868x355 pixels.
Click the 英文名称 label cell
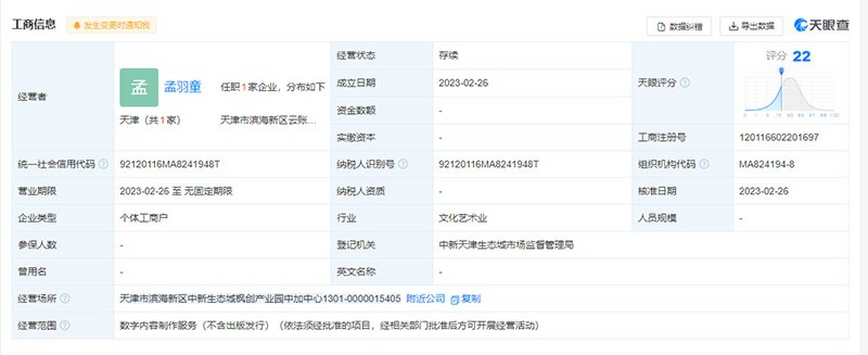pyautogui.click(x=382, y=272)
